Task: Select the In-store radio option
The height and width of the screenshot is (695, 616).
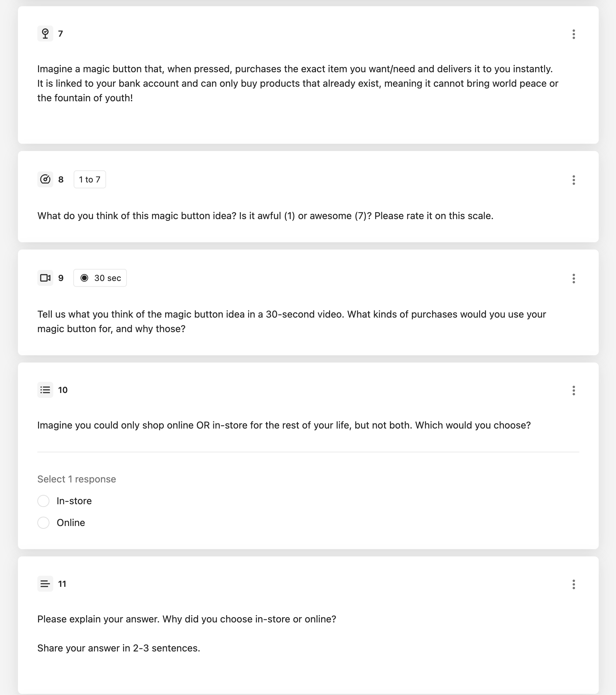Action: click(x=43, y=501)
